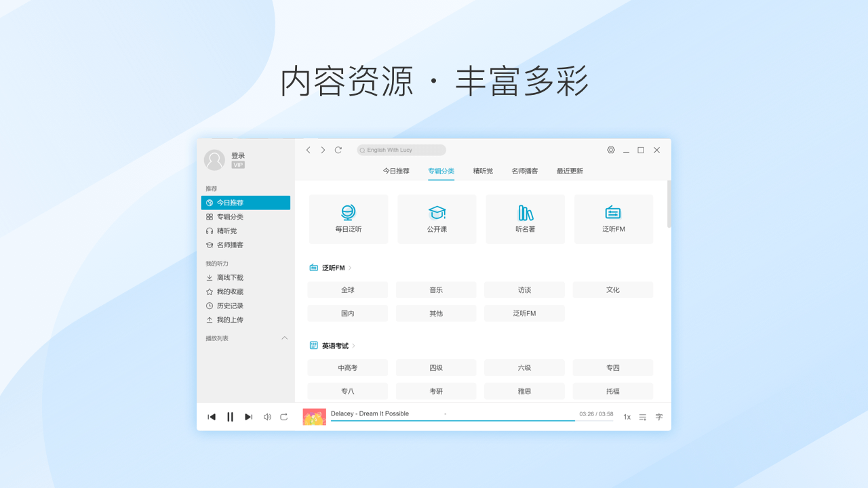The height and width of the screenshot is (488, 868).
Task: Select the 音乐 category button
Action: [x=436, y=290]
